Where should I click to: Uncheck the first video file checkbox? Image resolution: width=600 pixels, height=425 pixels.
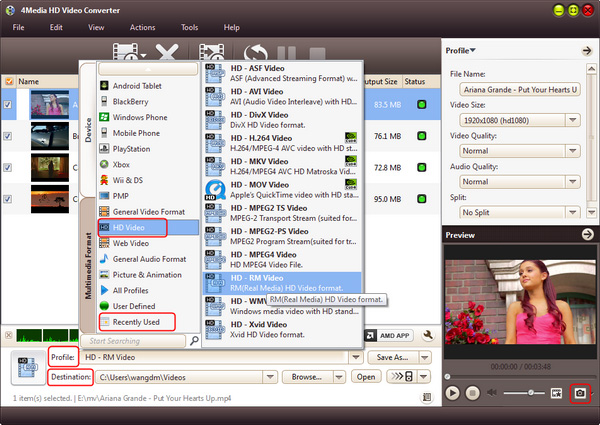[9, 104]
